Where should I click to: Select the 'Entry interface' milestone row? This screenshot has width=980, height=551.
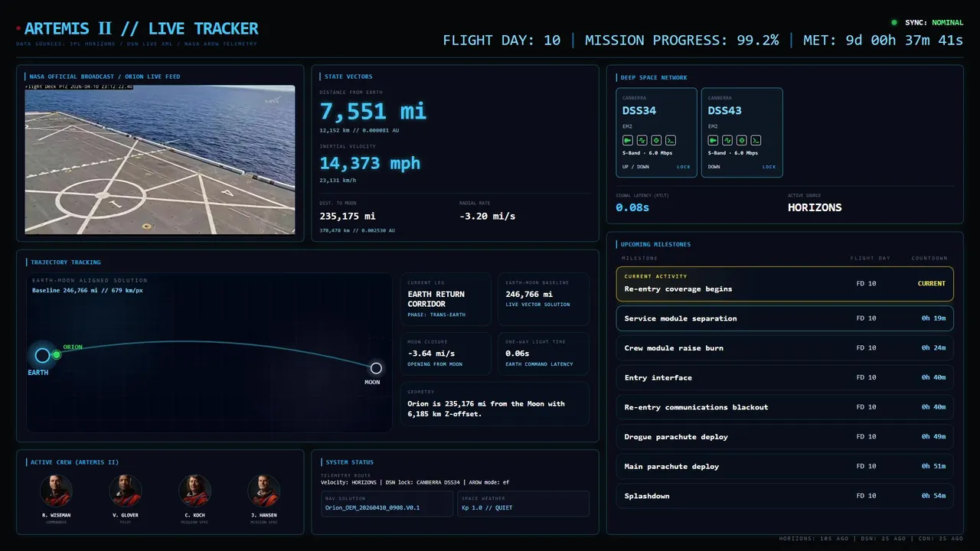(785, 377)
